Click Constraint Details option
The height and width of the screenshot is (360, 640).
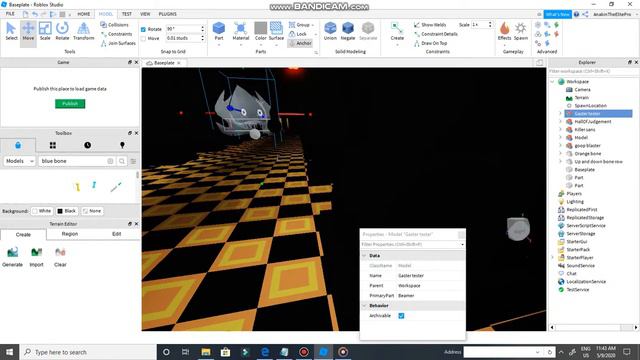tap(435, 34)
